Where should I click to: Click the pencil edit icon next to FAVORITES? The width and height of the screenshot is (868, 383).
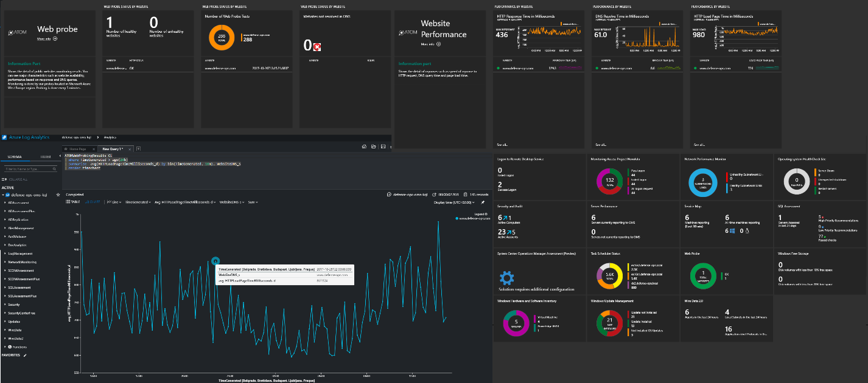point(25,355)
